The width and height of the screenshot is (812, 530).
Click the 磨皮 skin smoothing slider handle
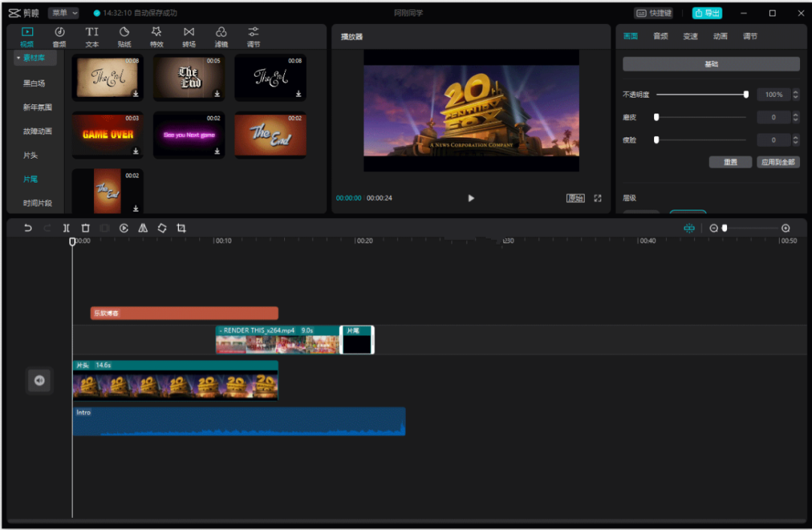656,117
